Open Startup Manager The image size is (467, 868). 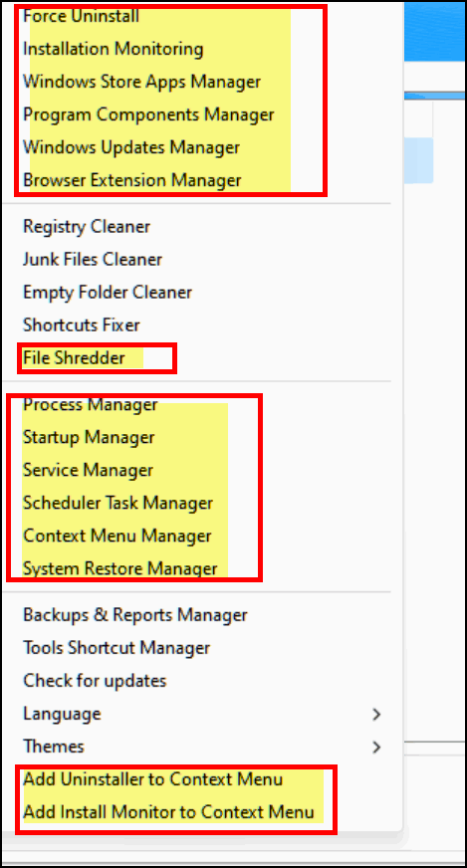coord(89,437)
